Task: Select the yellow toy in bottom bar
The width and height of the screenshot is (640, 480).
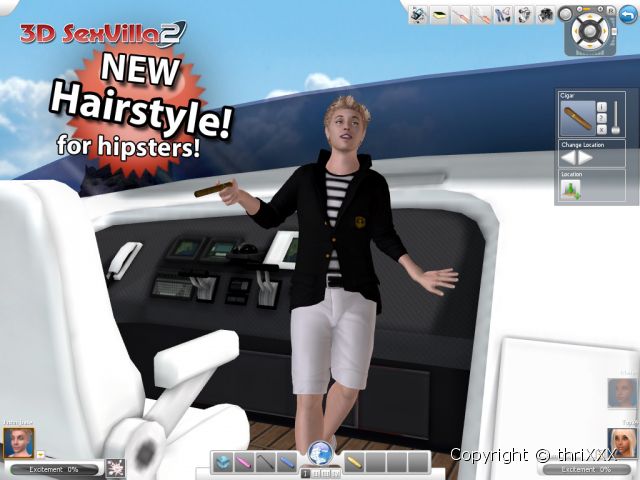Action: tap(354, 463)
